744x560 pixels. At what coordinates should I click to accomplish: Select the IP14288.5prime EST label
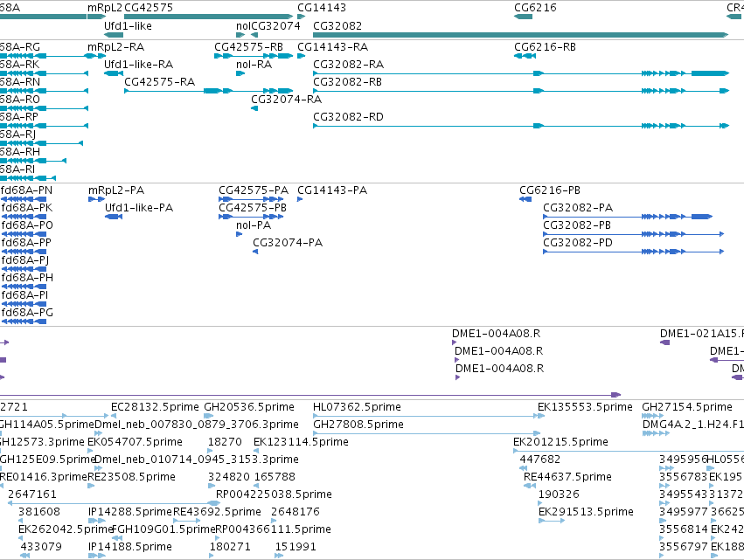(130, 513)
